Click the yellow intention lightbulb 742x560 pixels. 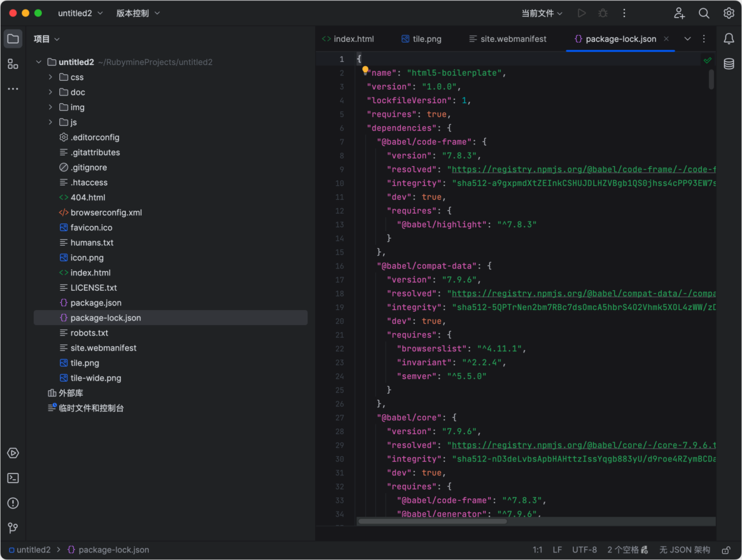click(365, 70)
